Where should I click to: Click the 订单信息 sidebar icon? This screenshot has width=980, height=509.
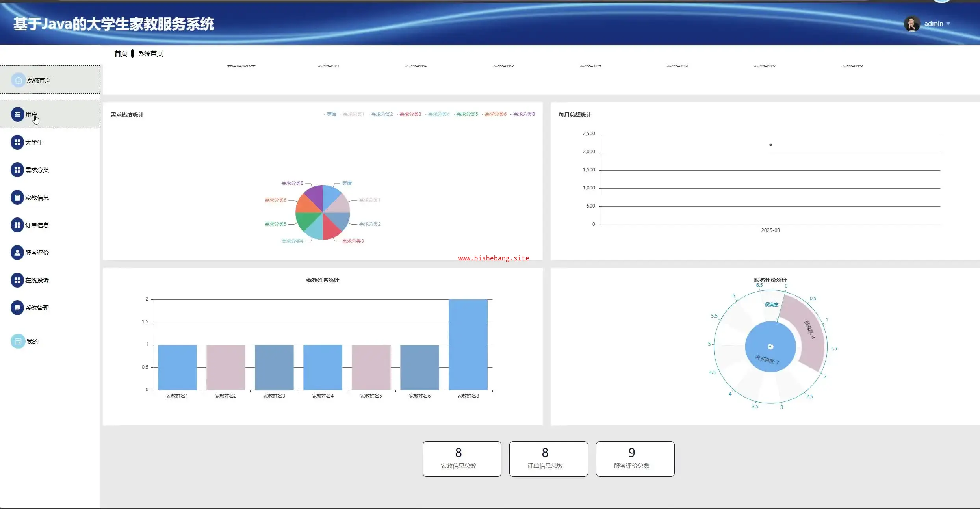[x=17, y=225]
